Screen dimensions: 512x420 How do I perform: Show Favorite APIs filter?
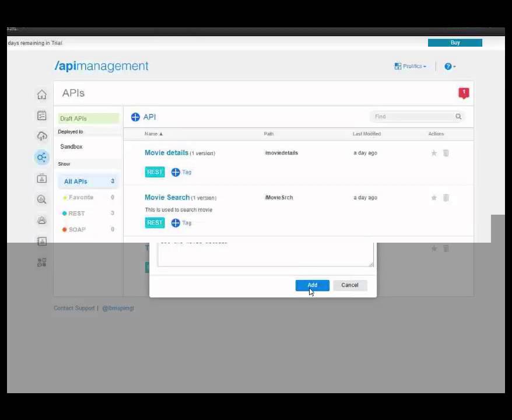[89, 197]
